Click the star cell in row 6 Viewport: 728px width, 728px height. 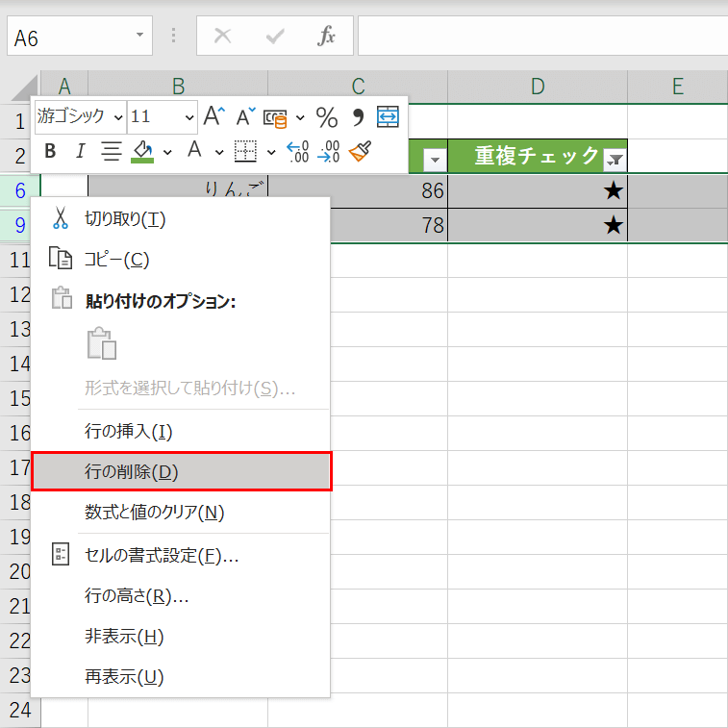coord(538,190)
